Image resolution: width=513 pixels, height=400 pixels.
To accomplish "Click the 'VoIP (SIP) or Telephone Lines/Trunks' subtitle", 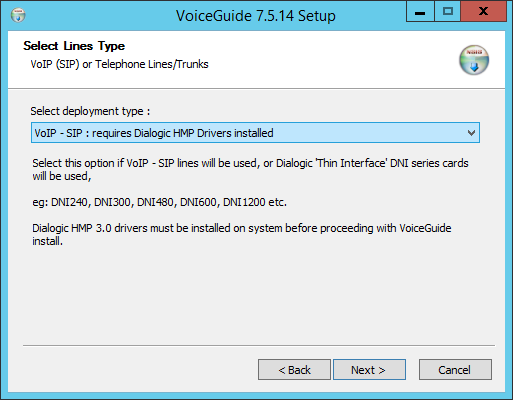I will pyautogui.click(x=119, y=64).
